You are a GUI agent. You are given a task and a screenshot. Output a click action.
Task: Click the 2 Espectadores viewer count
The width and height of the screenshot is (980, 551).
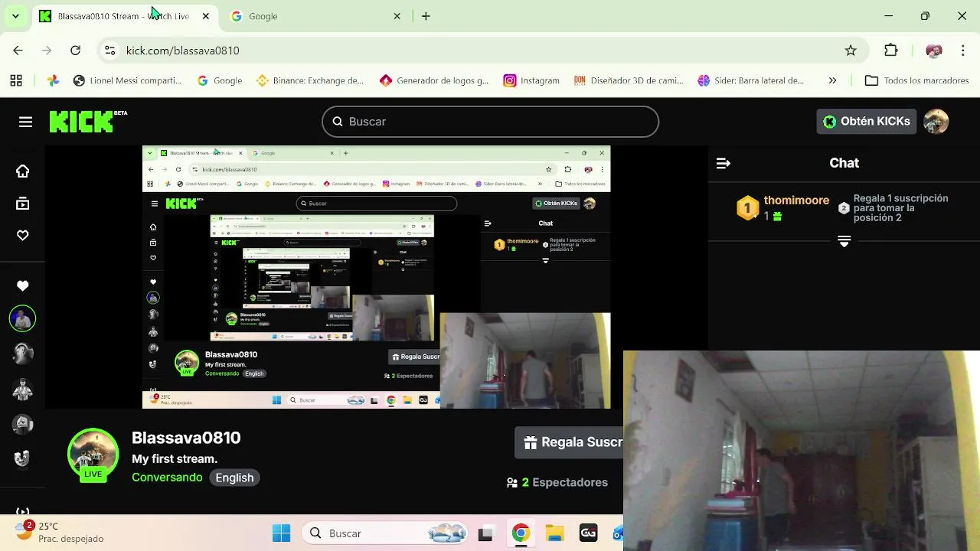(x=557, y=482)
